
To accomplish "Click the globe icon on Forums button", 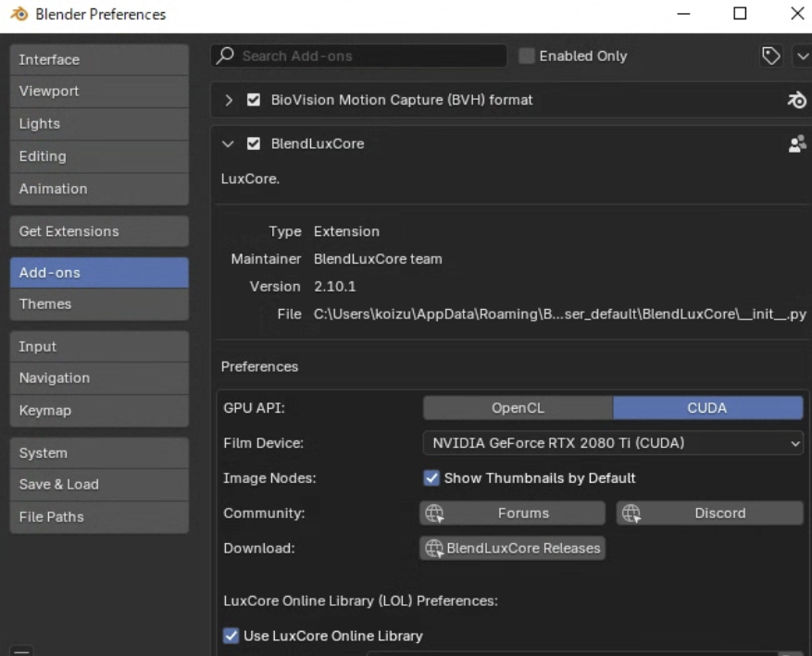I will [x=434, y=514].
